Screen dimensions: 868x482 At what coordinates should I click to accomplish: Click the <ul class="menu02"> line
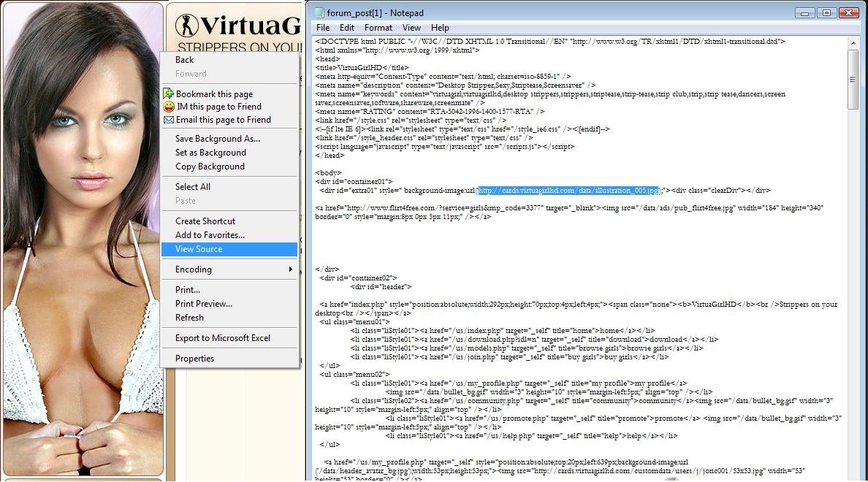pos(354,374)
